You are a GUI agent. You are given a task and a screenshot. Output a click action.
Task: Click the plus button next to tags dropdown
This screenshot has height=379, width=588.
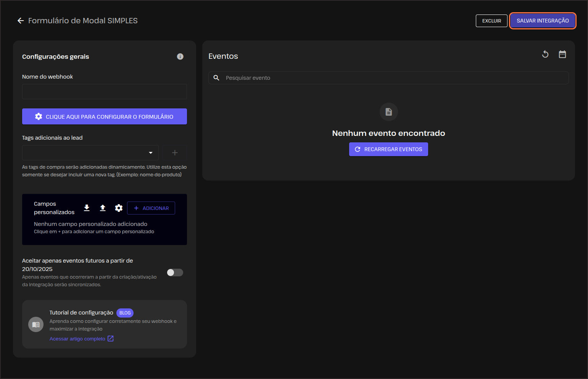point(175,153)
